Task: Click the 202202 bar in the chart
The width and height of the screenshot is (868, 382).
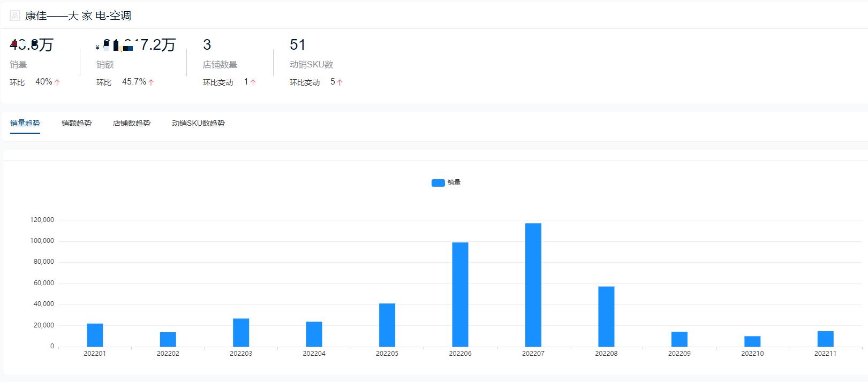Action: (x=168, y=339)
